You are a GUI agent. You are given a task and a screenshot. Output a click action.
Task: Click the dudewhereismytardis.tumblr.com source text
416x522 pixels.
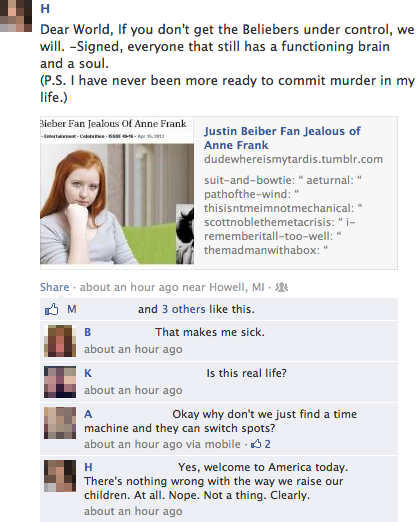click(x=293, y=159)
